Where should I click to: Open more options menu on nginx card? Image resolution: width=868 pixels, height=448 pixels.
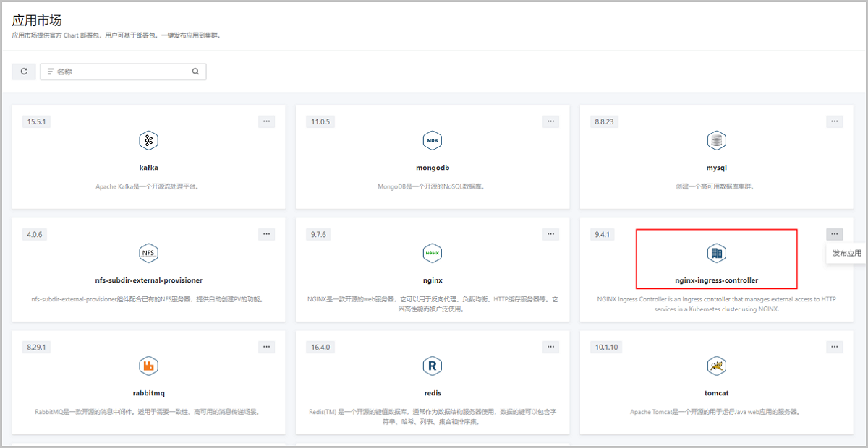coord(551,234)
